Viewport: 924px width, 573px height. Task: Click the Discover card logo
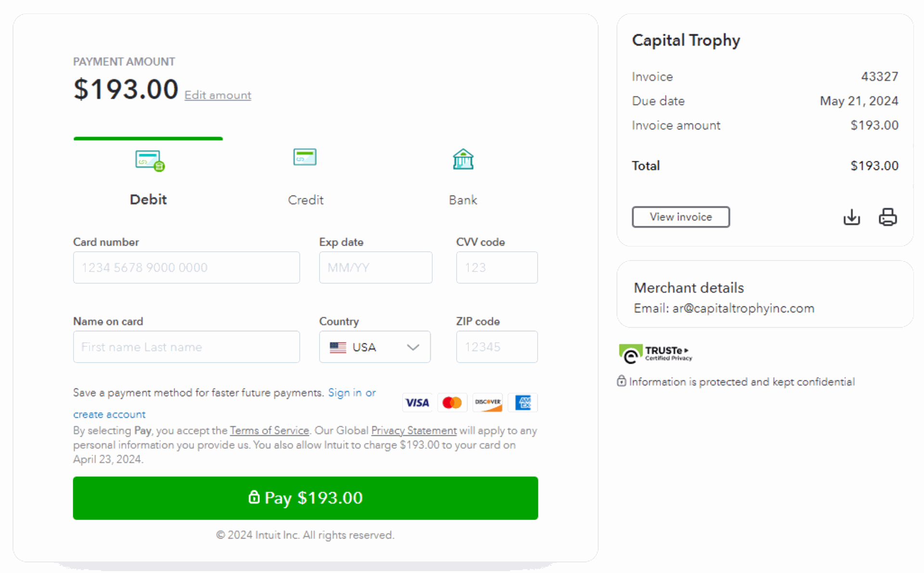coord(488,403)
